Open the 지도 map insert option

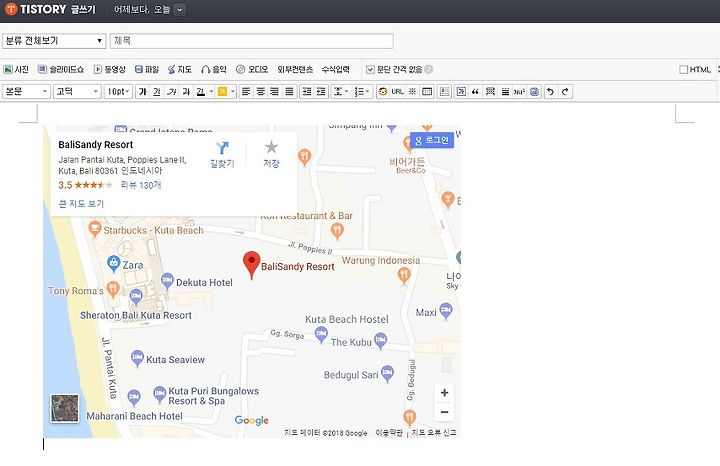pyautogui.click(x=180, y=69)
